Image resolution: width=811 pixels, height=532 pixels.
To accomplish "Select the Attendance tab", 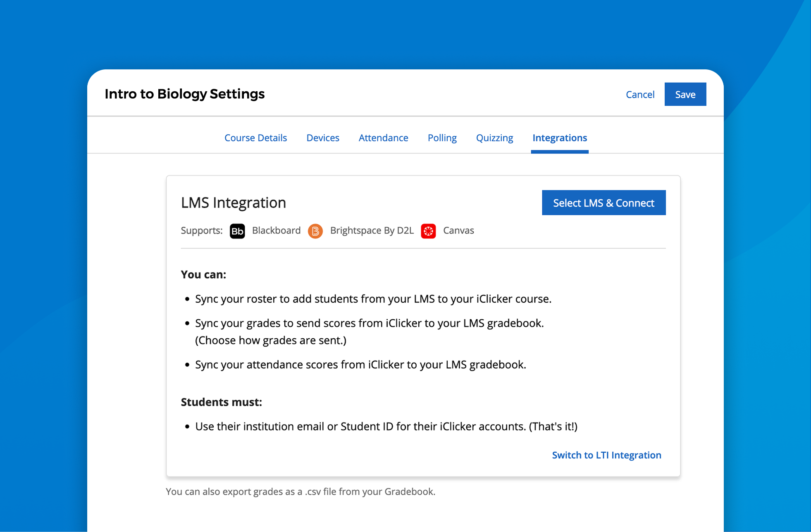I will (x=383, y=138).
